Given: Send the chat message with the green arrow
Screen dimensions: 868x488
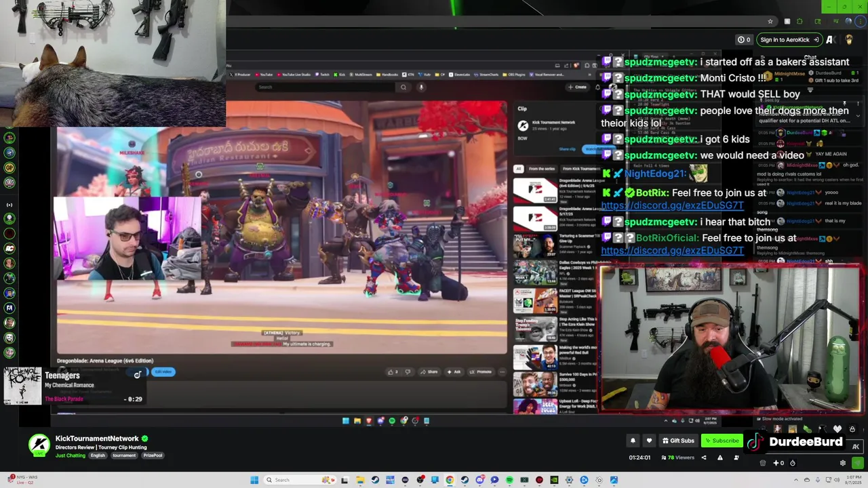Looking at the screenshot, I should click(x=858, y=463).
